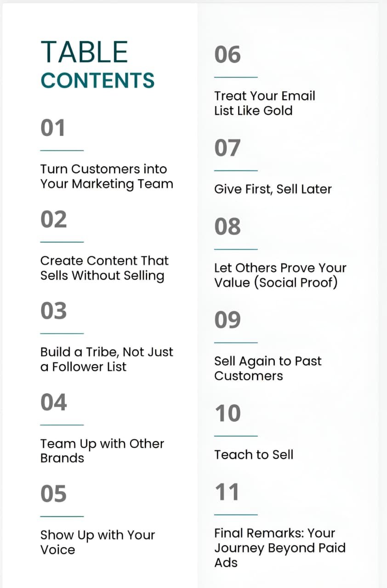Image resolution: width=387 pixels, height=588 pixels.
Task: Open the 'Team Up with Other Brands' entry
Action: (102, 451)
